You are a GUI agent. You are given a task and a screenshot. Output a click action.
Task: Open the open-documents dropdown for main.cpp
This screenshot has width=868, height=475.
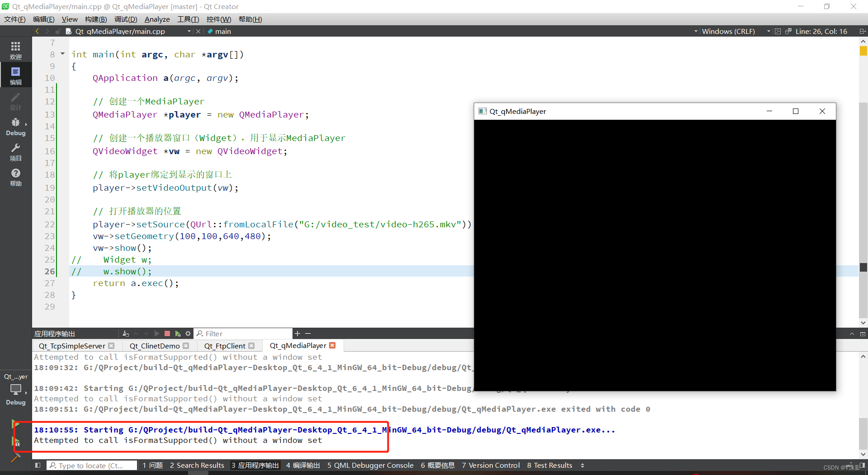pos(189,31)
